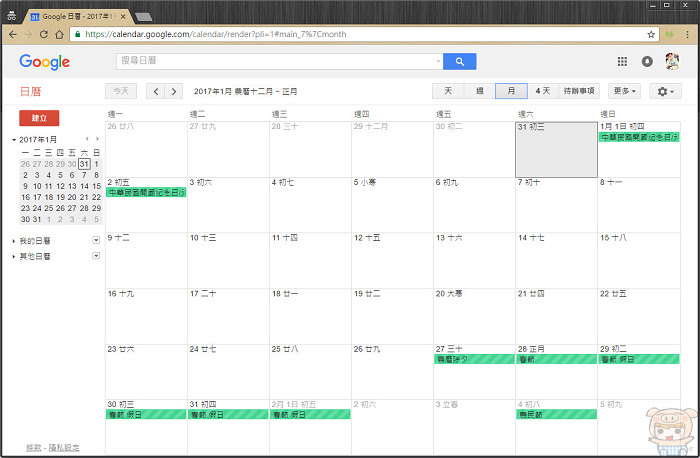Click date 20 in mini calendar
The image size is (700, 458).
click(72, 197)
